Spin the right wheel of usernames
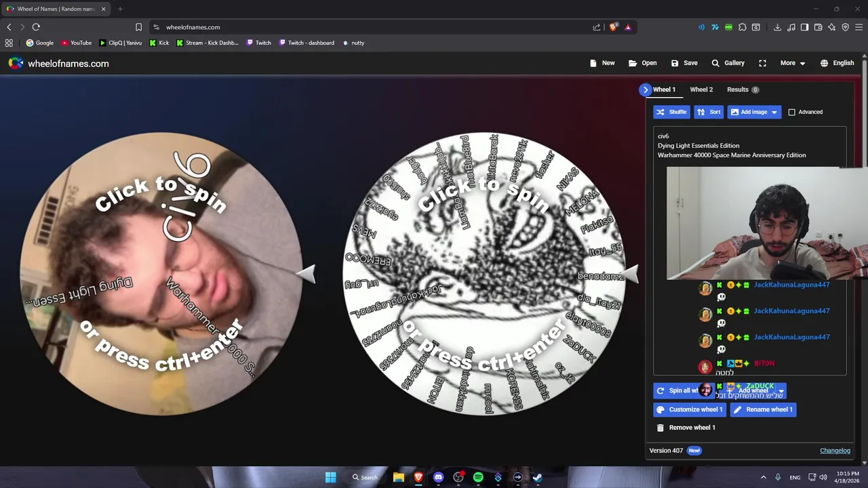The image size is (868, 488). pyautogui.click(x=484, y=274)
